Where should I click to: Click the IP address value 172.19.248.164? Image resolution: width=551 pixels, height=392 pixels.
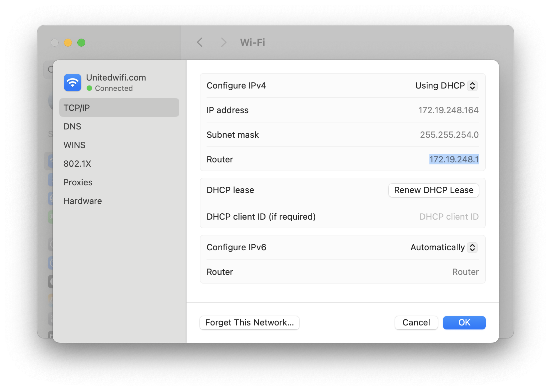[448, 110]
